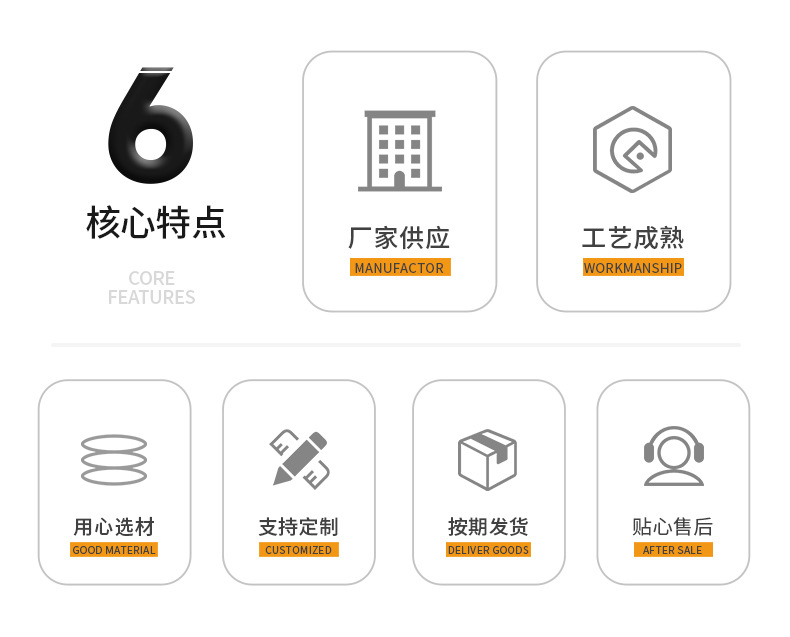Click the orange MANUFACTOR label
The width and height of the screenshot is (790, 637).
click(x=400, y=267)
